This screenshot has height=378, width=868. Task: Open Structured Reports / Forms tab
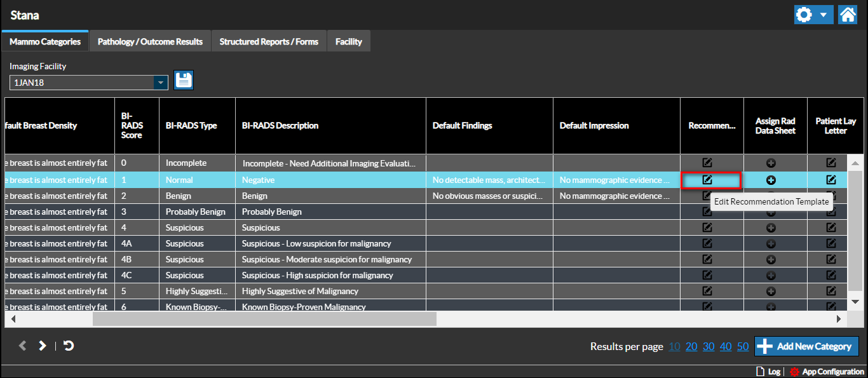[269, 41]
